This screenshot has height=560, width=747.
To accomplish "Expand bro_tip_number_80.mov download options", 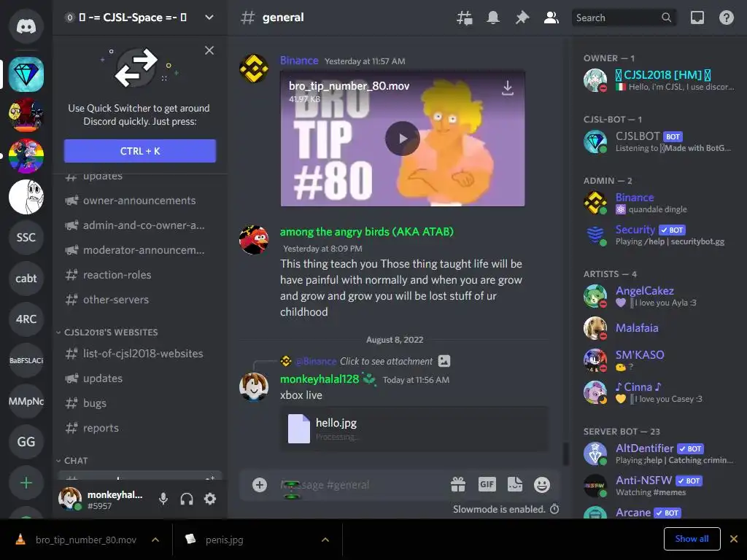I will click(x=155, y=540).
